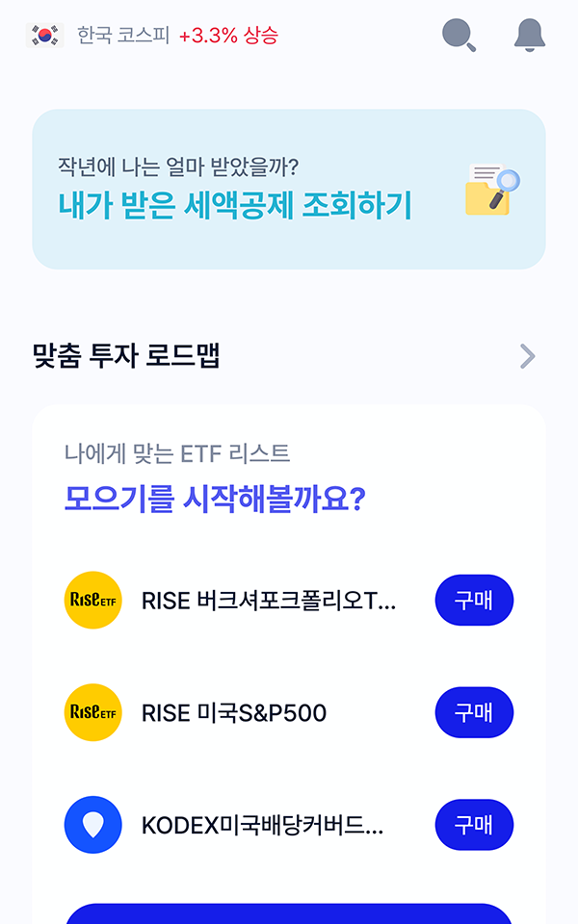
Task: Tap the KODEX blue pin logo
Action: click(93, 825)
